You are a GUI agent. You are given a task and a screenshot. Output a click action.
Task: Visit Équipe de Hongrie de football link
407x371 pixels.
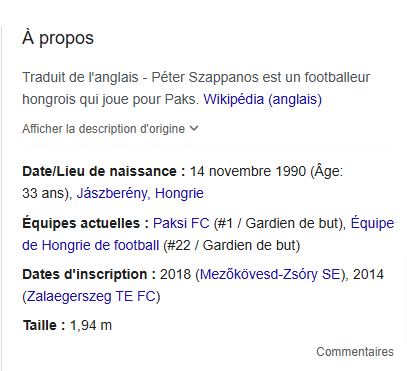point(208,234)
